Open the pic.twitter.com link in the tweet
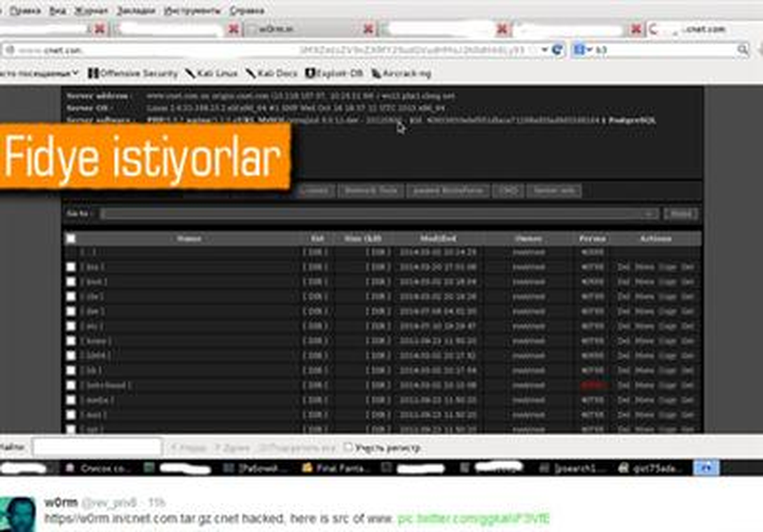This screenshot has width=763, height=532. pos(474,518)
